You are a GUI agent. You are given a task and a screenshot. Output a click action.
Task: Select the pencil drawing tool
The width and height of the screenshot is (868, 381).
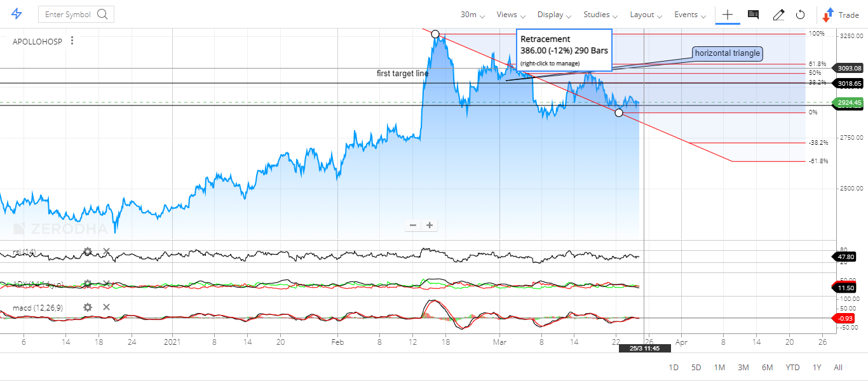click(778, 15)
